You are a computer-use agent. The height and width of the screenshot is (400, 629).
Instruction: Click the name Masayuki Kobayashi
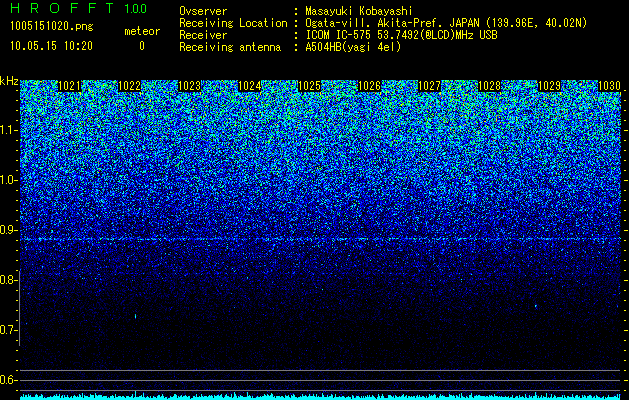359,11
